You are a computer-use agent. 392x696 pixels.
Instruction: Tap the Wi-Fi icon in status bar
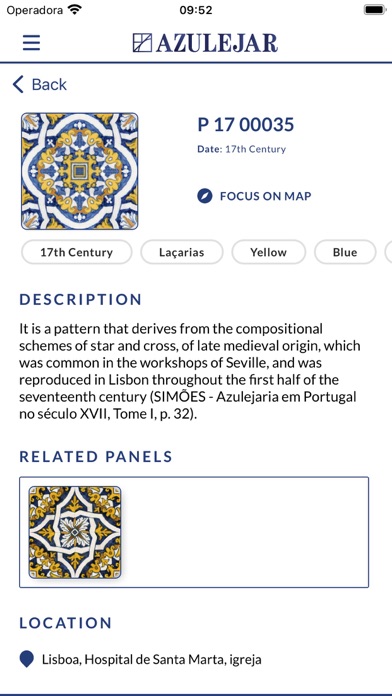point(75,10)
